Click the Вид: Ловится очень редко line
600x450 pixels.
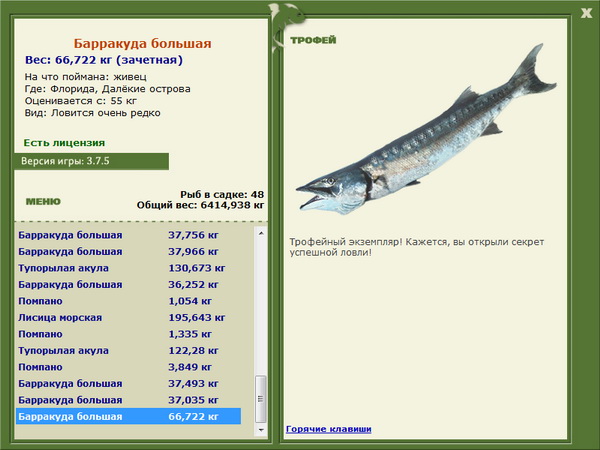click(93, 113)
